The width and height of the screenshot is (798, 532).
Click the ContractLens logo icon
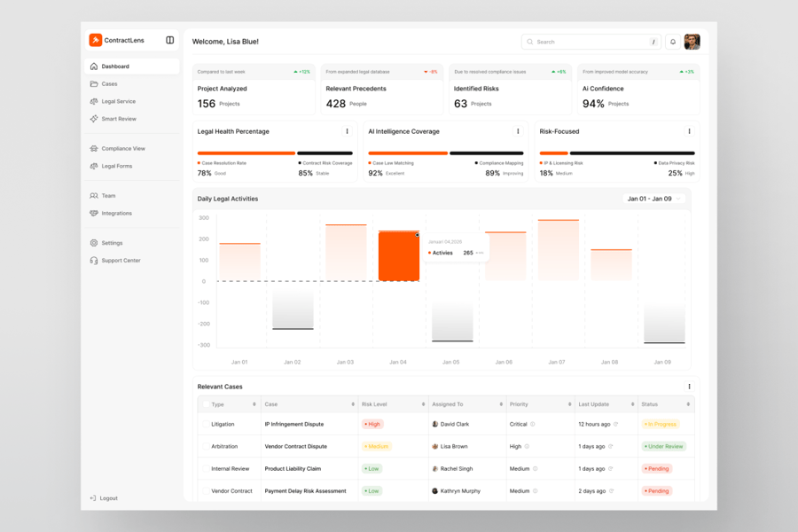95,40
